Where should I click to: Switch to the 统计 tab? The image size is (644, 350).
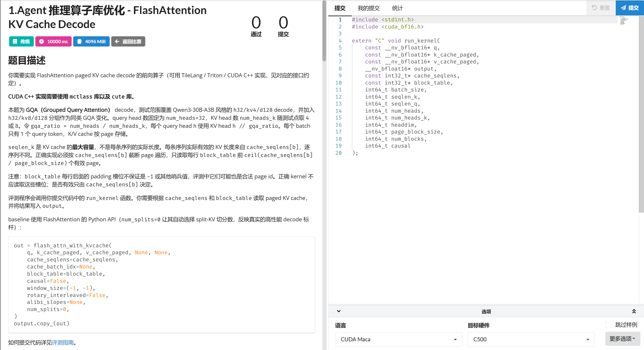pyautogui.click(x=398, y=8)
